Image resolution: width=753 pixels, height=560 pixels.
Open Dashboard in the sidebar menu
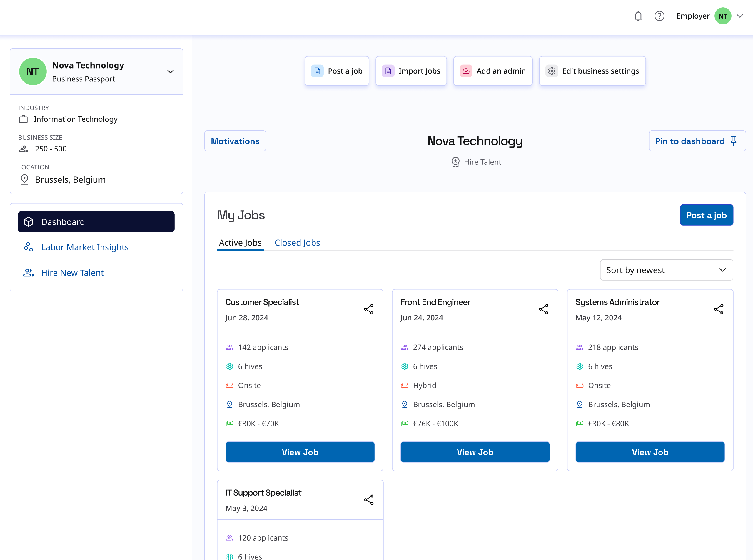pyautogui.click(x=96, y=222)
